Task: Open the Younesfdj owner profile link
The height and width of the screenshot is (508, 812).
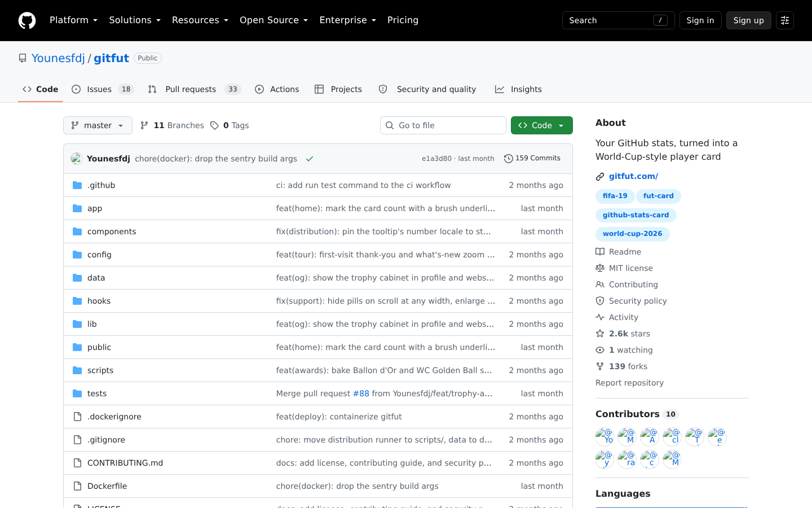Action: pyautogui.click(x=58, y=58)
